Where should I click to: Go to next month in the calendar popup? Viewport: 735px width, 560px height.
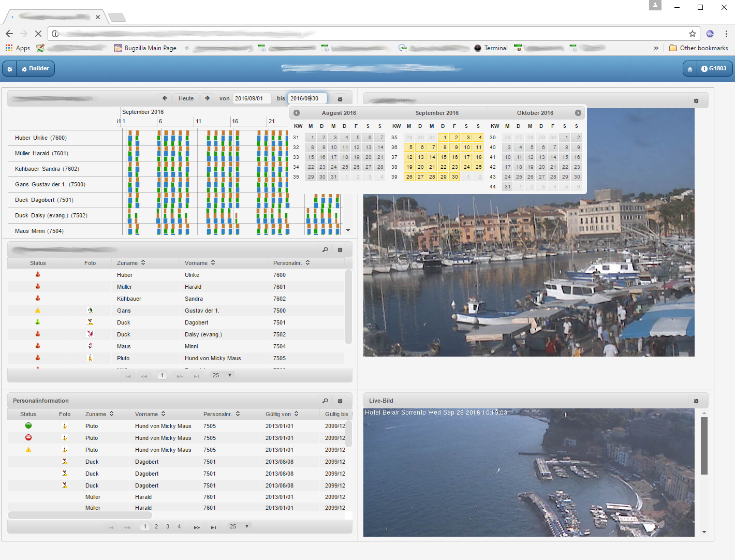click(x=578, y=113)
